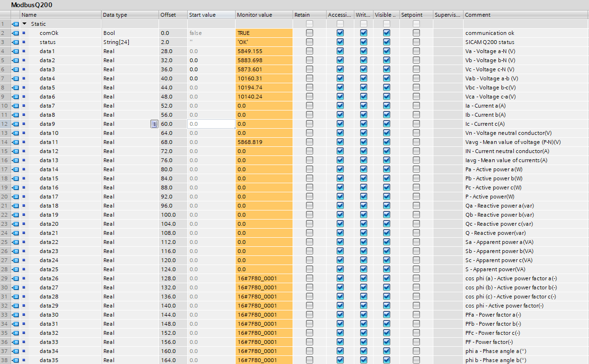Click the tag icon in the comOk row

pyautogui.click(x=15, y=33)
